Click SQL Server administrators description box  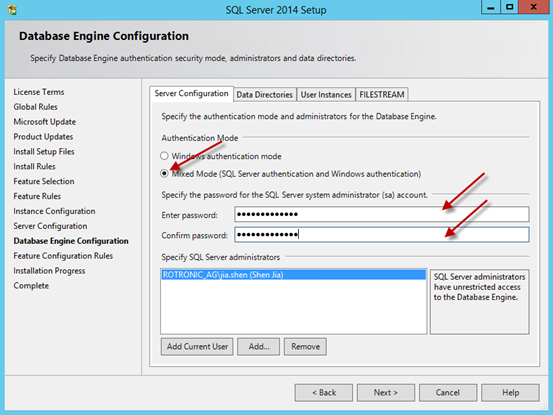(x=480, y=302)
